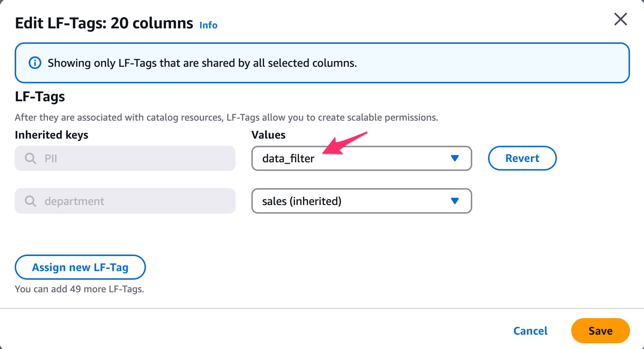
Task: Revert the PII tag value
Action: tap(522, 158)
